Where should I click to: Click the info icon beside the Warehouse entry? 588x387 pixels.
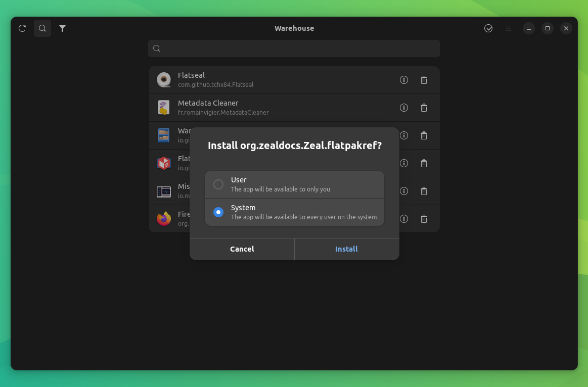[x=403, y=135]
